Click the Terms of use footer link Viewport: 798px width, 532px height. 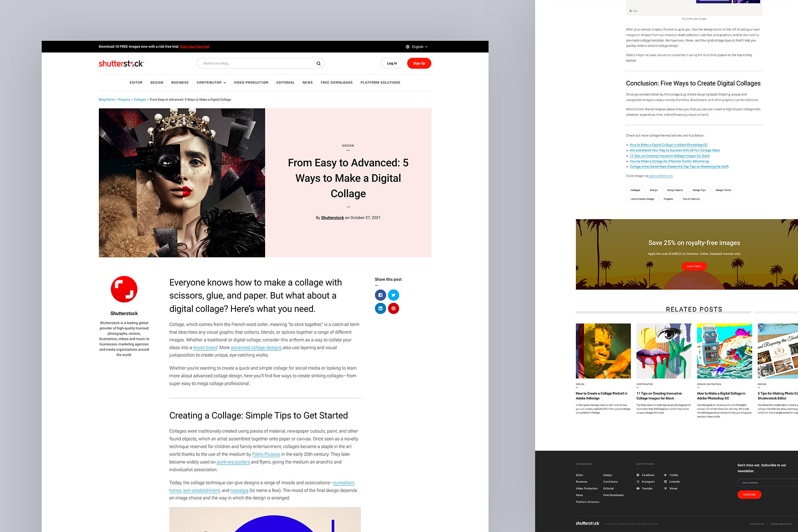(757, 524)
